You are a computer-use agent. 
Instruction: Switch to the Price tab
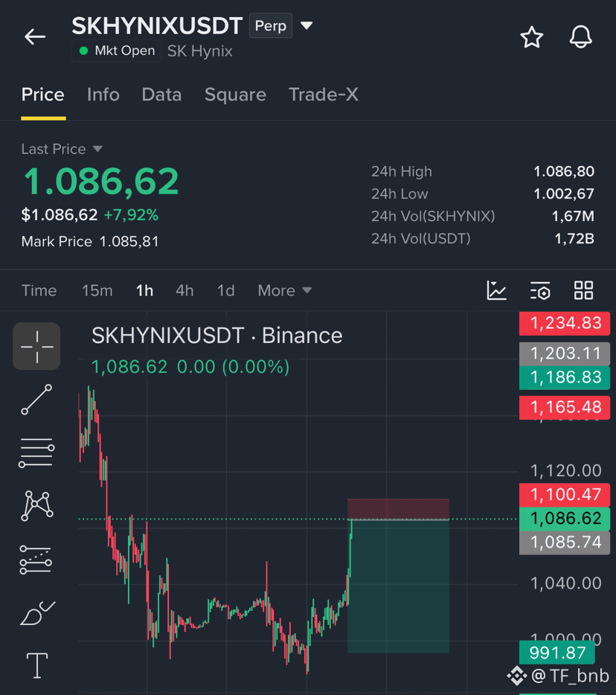pyautogui.click(x=43, y=95)
